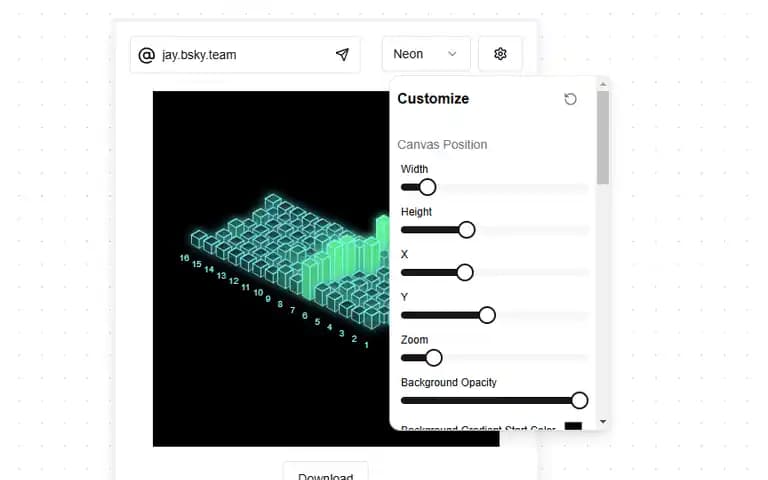Click the Y position slider handle

(486, 315)
